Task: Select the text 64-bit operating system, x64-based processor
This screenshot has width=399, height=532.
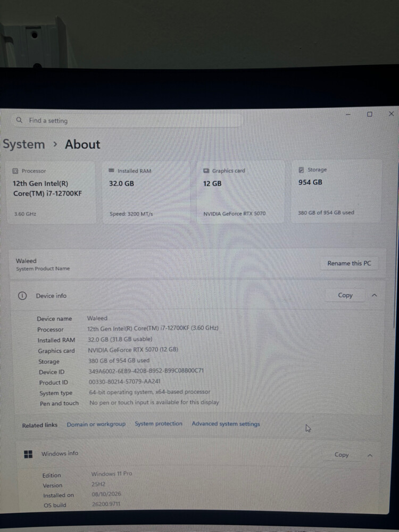Action: pyautogui.click(x=149, y=392)
